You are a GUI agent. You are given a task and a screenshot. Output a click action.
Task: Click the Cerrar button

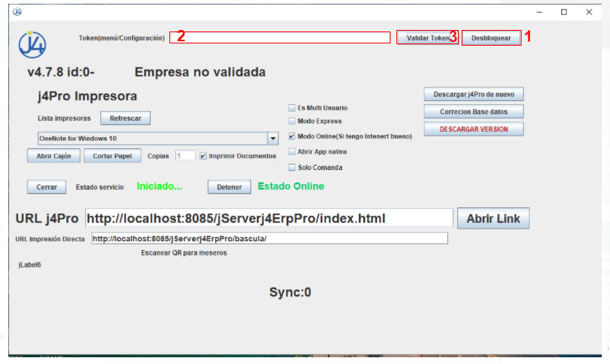[x=46, y=187]
